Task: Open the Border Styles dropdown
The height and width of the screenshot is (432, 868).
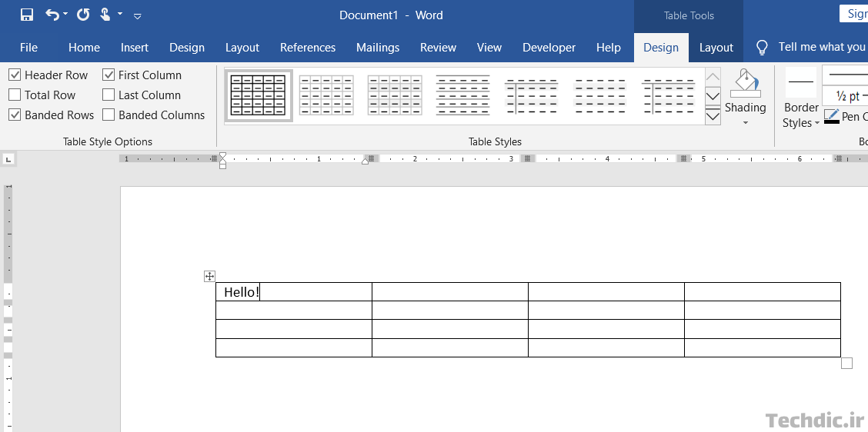Action: pos(801,115)
